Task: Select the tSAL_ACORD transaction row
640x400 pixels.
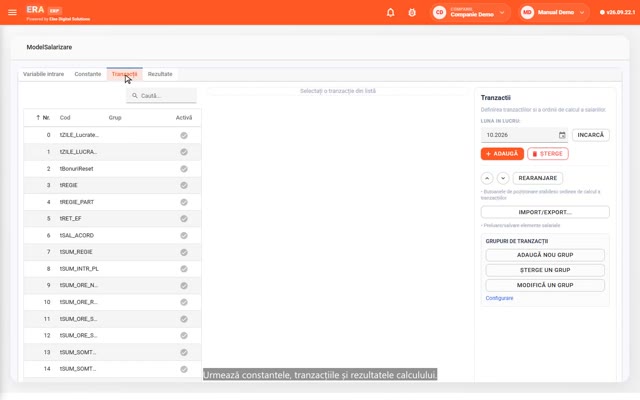Action: pos(112,236)
